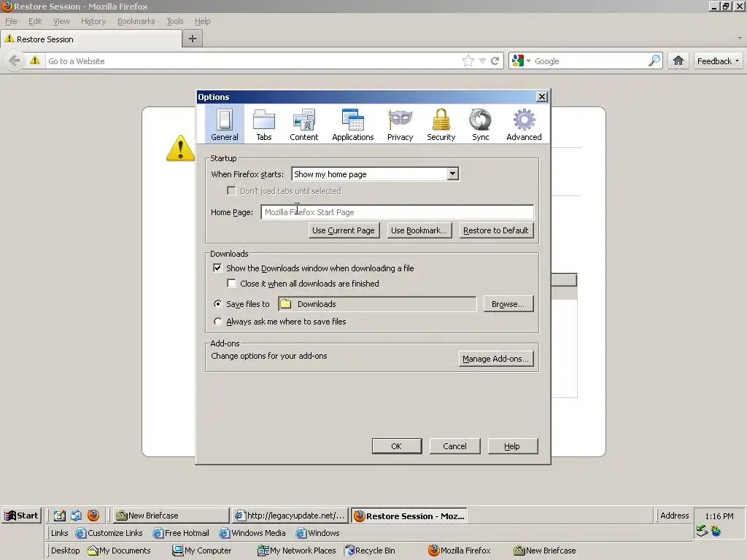Image resolution: width=747 pixels, height=560 pixels.
Task: Click Browse for download folder
Action: pyautogui.click(x=508, y=304)
